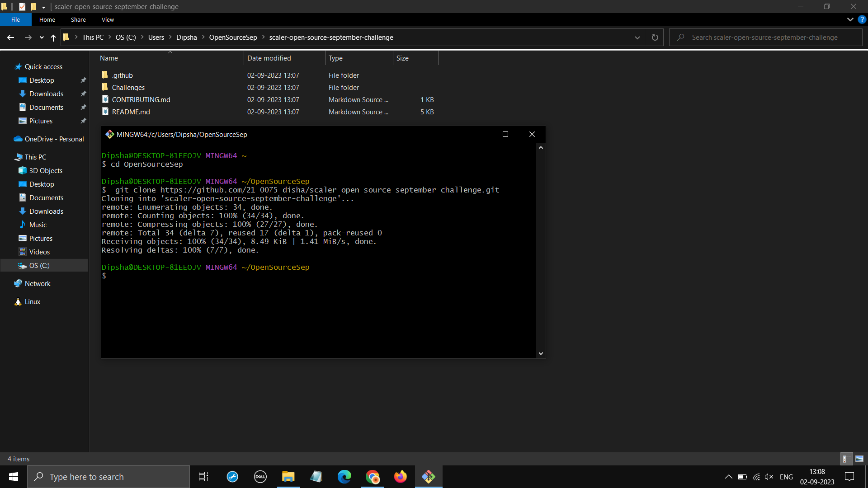The width and height of the screenshot is (868, 488).
Task: Click the up-one-level arrow near the address bar
Action: point(53,38)
